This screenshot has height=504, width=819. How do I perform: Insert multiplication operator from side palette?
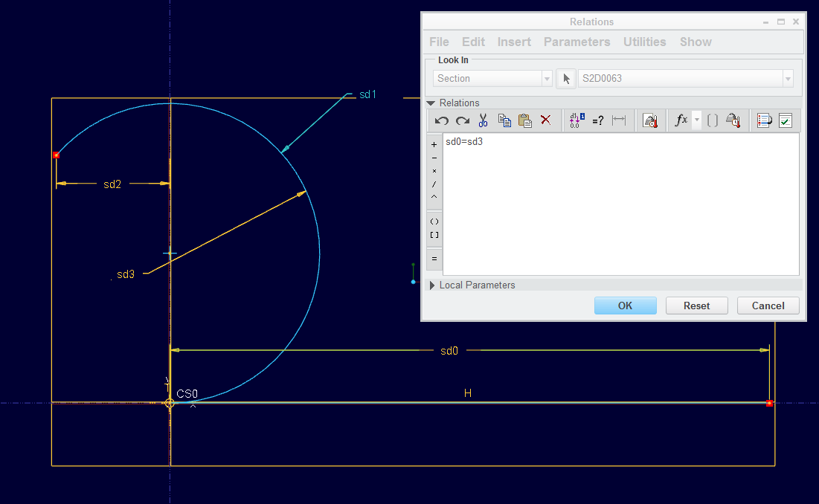(x=434, y=171)
